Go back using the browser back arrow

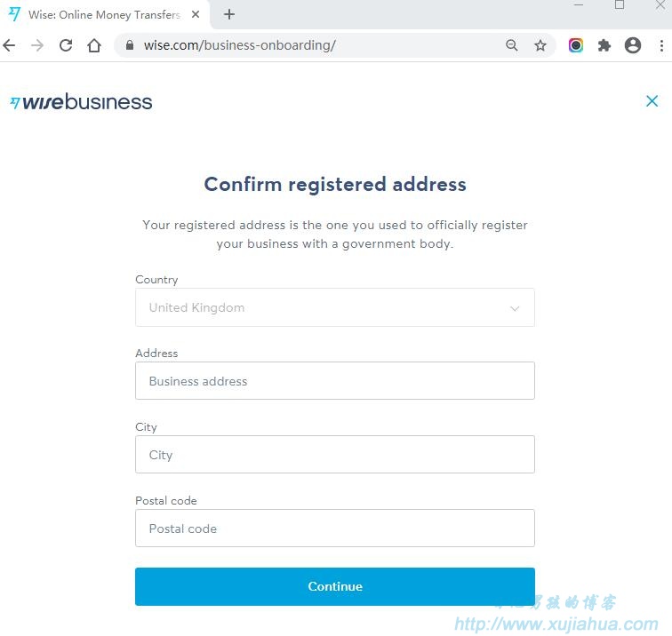[9, 45]
